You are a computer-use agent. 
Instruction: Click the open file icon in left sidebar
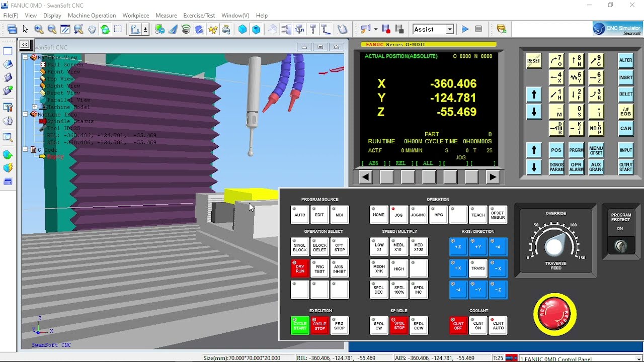click(x=8, y=64)
